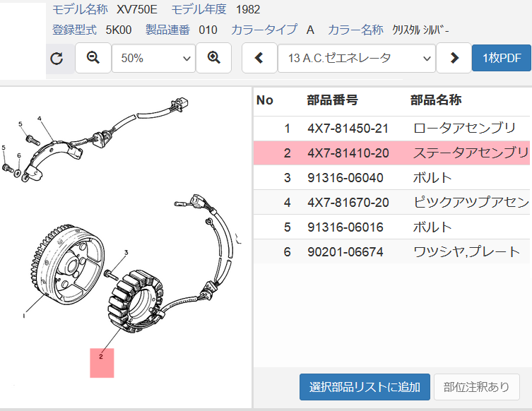The image size is (532, 411).
Task: Click the 部品番号 column header
Action: click(x=332, y=100)
